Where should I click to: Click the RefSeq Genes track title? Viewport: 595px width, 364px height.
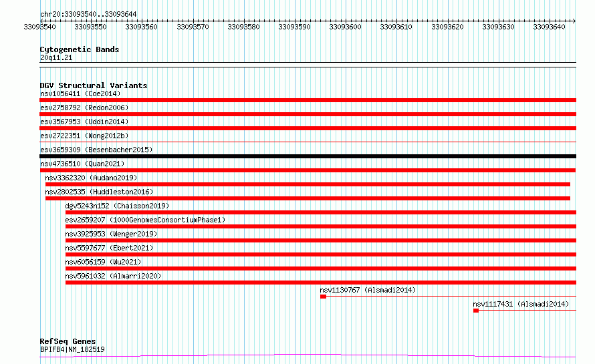click(x=68, y=341)
